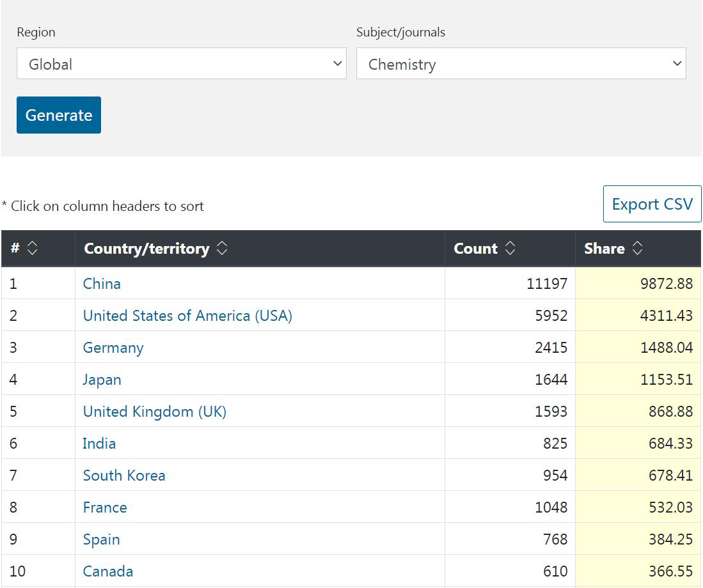Expand the Subject/journals dropdown showing Chemistry
The image size is (703, 588).
pyautogui.click(x=521, y=64)
